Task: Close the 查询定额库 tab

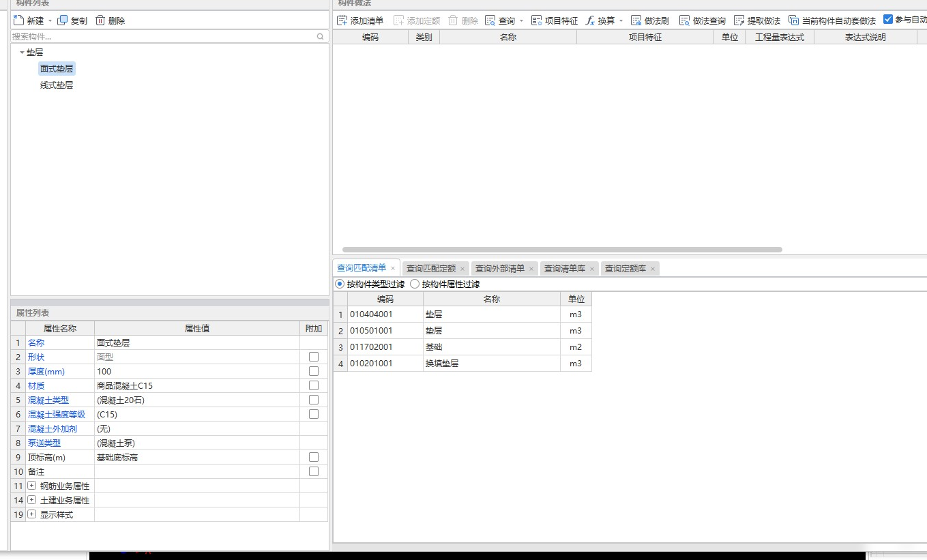Action: point(653,269)
